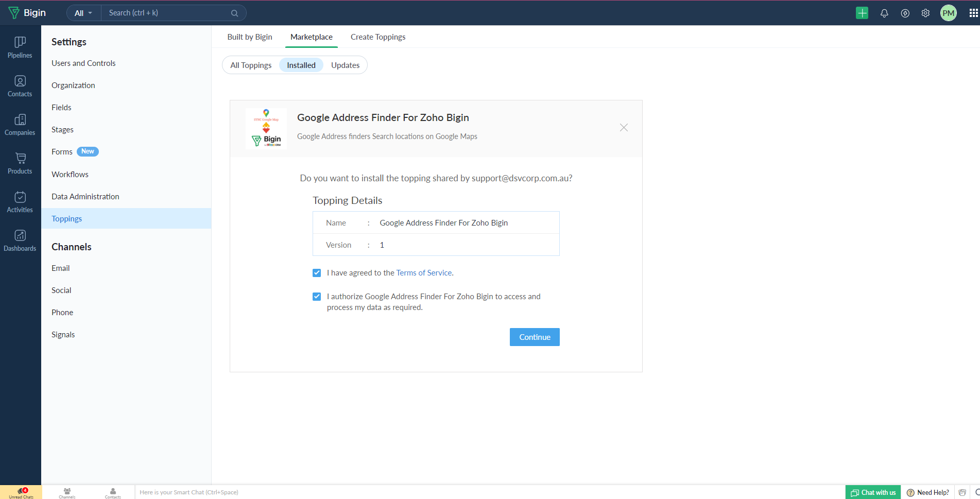Viewport: 980px width, 499px height.
Task: Open the Signals channel settings
Action: 63,335
